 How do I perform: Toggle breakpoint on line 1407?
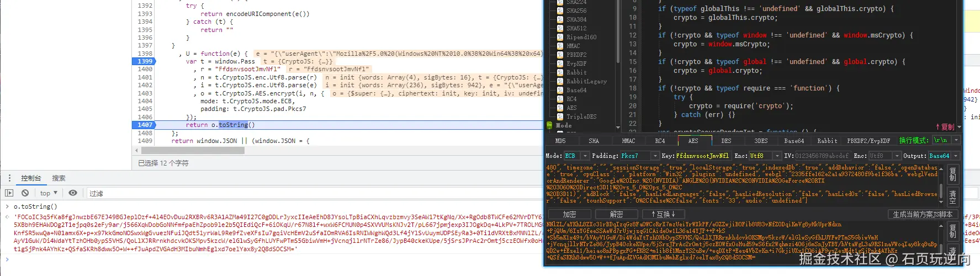pos(145,125)
